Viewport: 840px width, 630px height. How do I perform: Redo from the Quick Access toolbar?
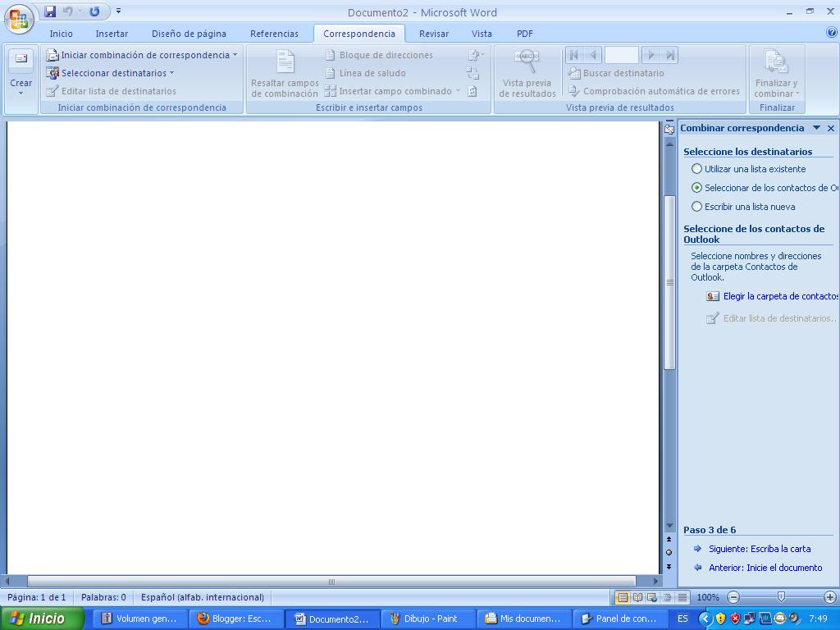coord(94,11)
